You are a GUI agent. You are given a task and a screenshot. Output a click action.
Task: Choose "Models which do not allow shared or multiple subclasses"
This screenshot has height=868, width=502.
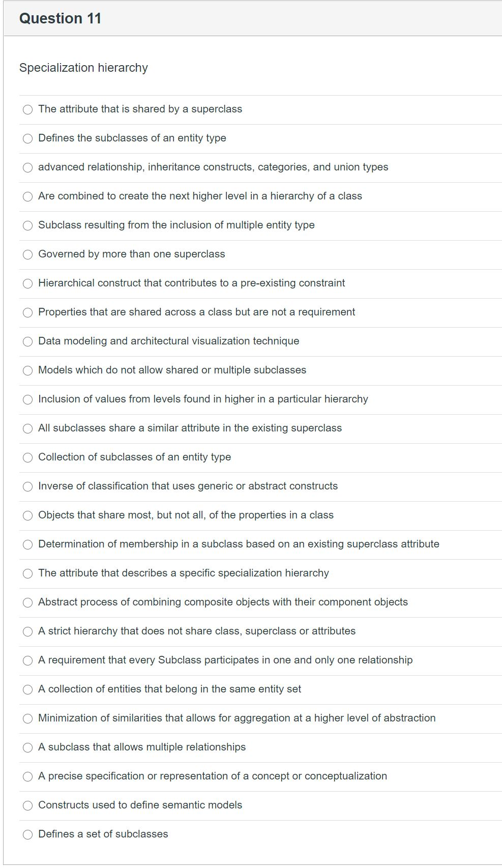[x=27, y=370]
